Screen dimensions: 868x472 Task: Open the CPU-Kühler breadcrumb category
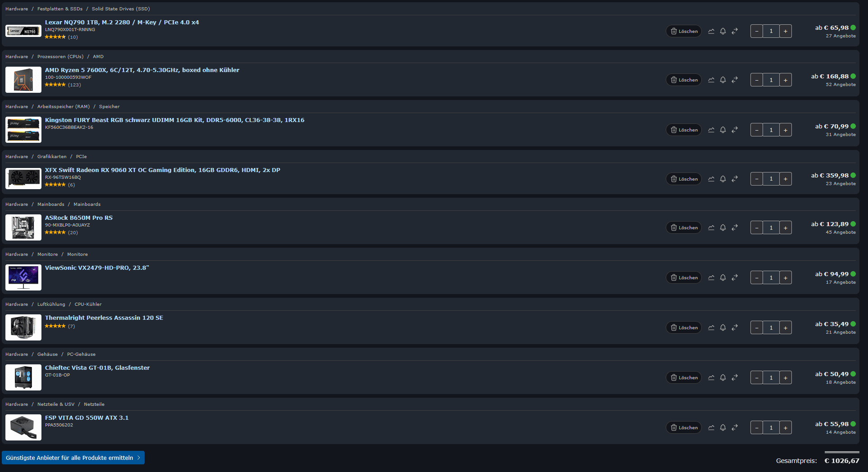(88, 304)
